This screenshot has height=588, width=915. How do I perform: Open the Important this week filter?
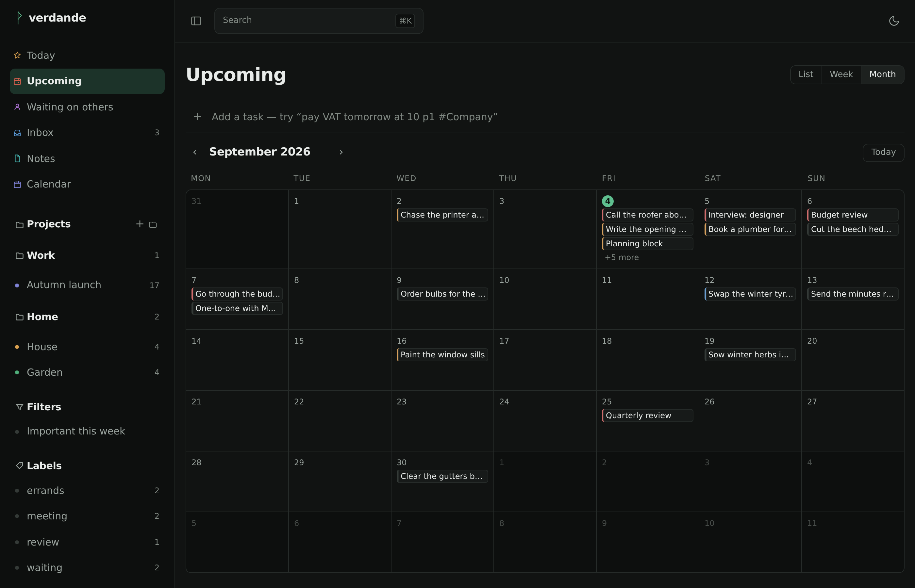point(87,432)
